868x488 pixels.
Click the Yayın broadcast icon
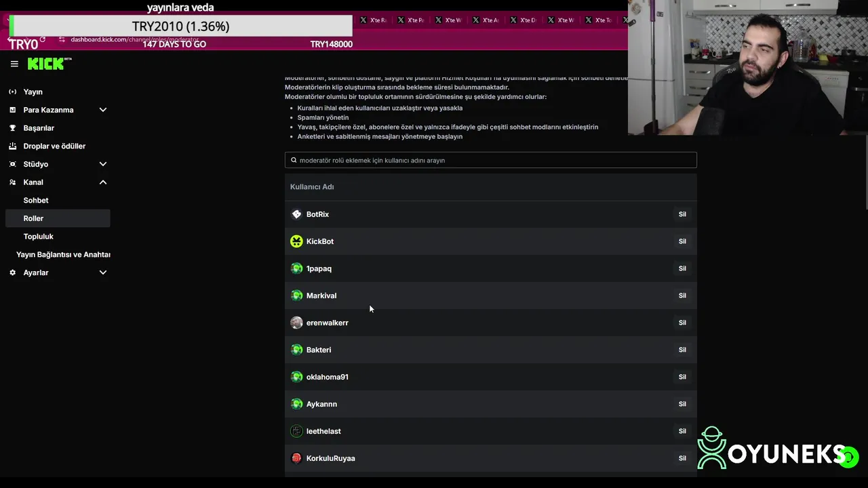coord(13,91)
